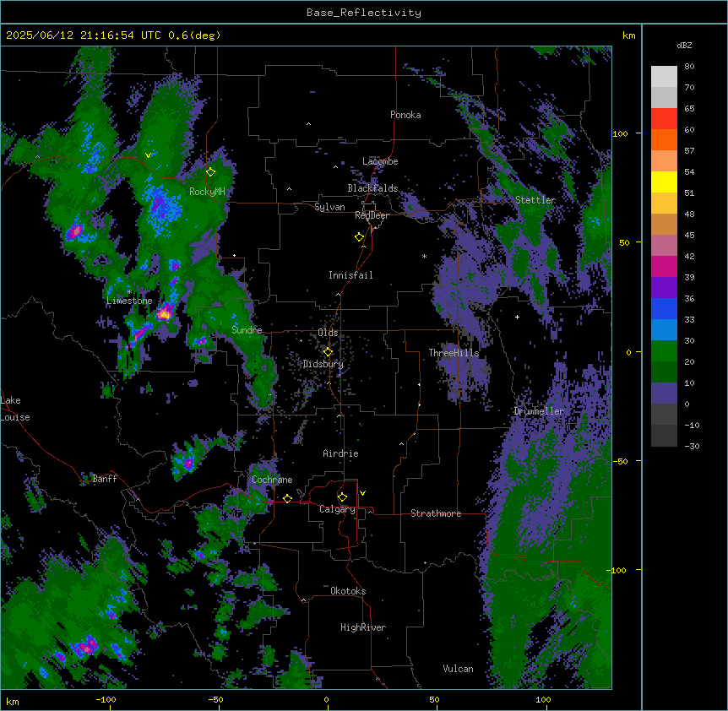Click the Lacombe city label

pyautogui.click(x=380, y=161)
